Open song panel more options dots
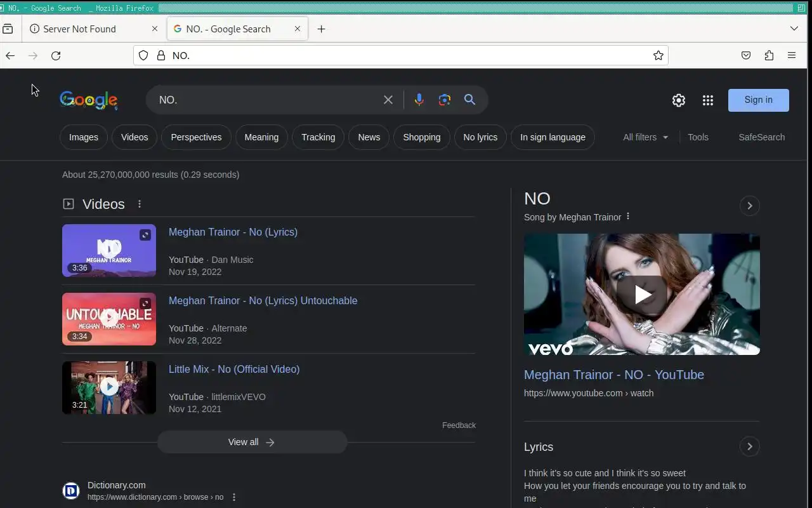Image resolution: width=812 pixels, height=508 pixels. pos(628,217)
